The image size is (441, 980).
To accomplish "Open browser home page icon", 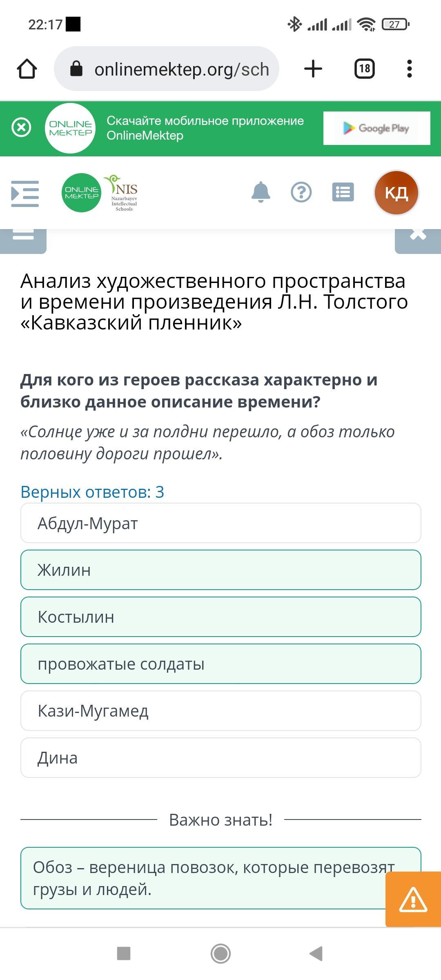I will click(27, 69).
